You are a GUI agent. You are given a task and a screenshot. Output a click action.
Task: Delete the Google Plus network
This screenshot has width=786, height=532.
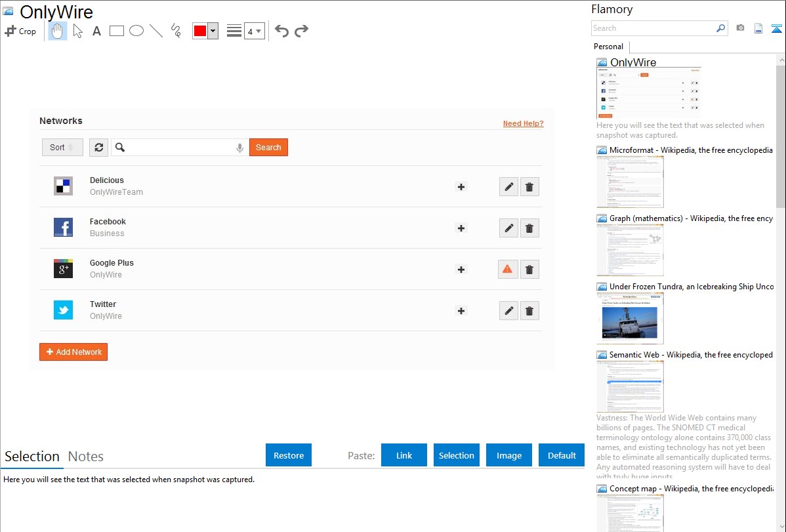[x=529, y=270]
